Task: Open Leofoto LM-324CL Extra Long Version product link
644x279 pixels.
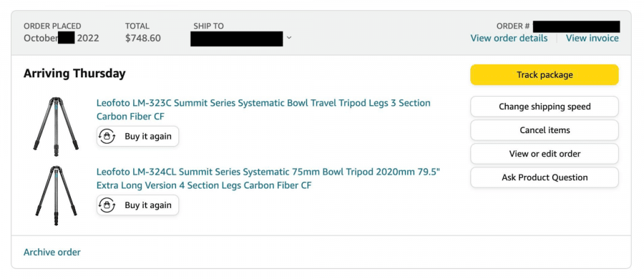Action: point(268,178)
